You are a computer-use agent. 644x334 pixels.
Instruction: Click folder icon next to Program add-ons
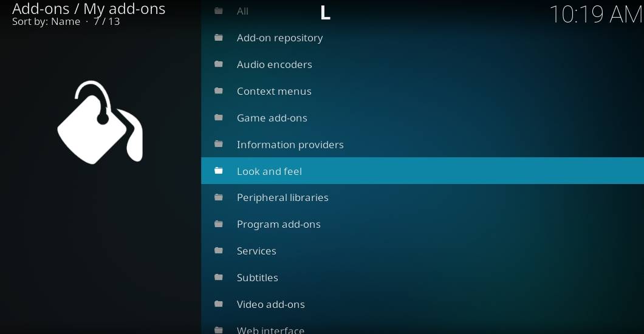[x=219, y=224]
